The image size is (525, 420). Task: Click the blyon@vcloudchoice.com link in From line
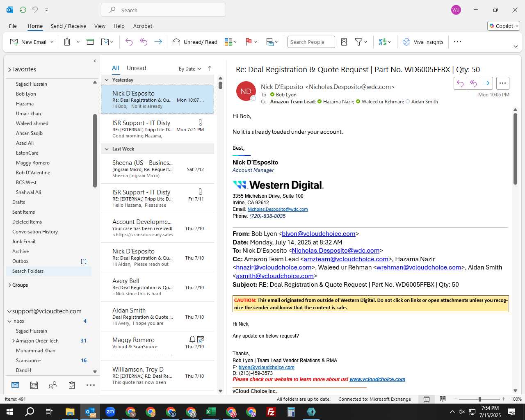[x=319, y=234]
